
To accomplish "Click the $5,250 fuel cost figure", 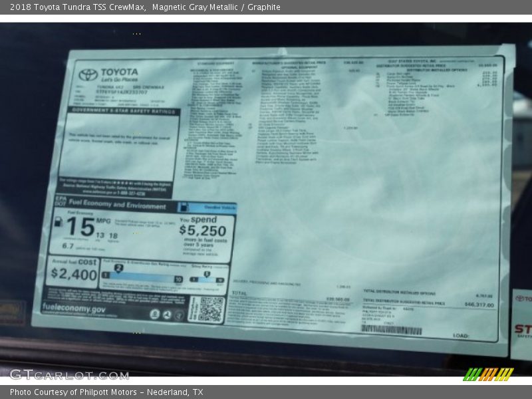I will click(x=203, y=231).
